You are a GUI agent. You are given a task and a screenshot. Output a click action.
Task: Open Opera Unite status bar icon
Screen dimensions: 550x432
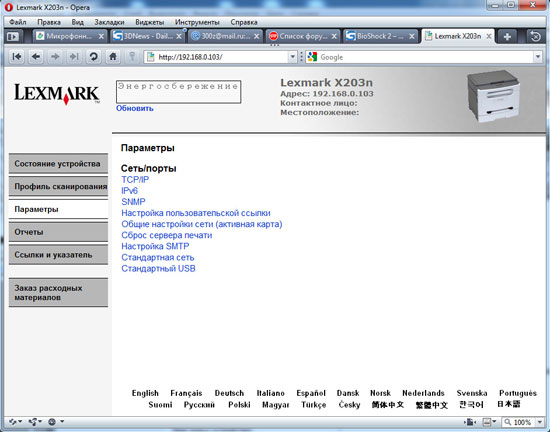click(35, 421)
